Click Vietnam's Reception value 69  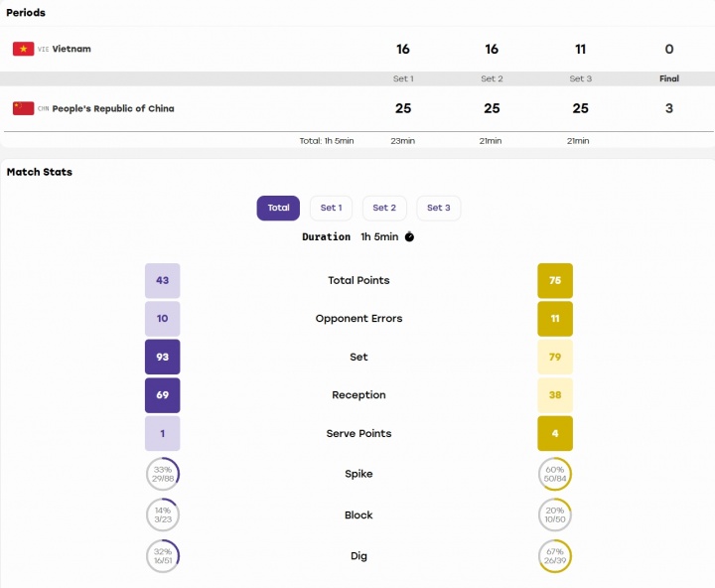pyautogui.click(x=162, y=395)
